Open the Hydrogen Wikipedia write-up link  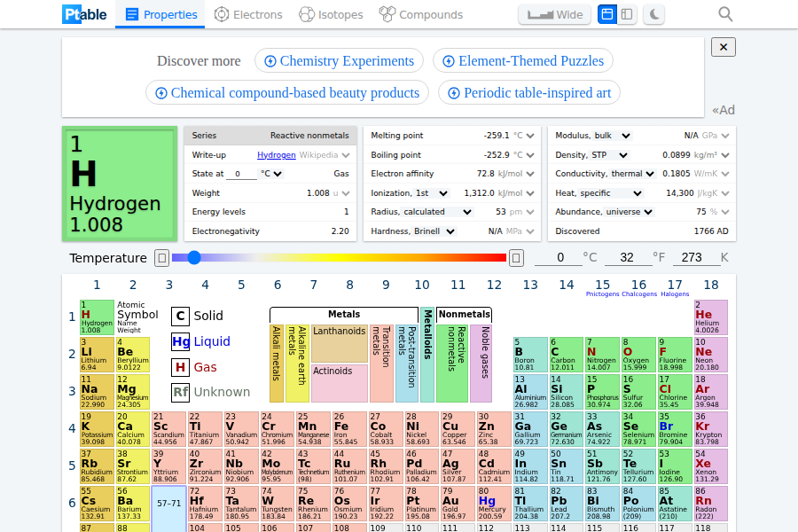(277, 155)
